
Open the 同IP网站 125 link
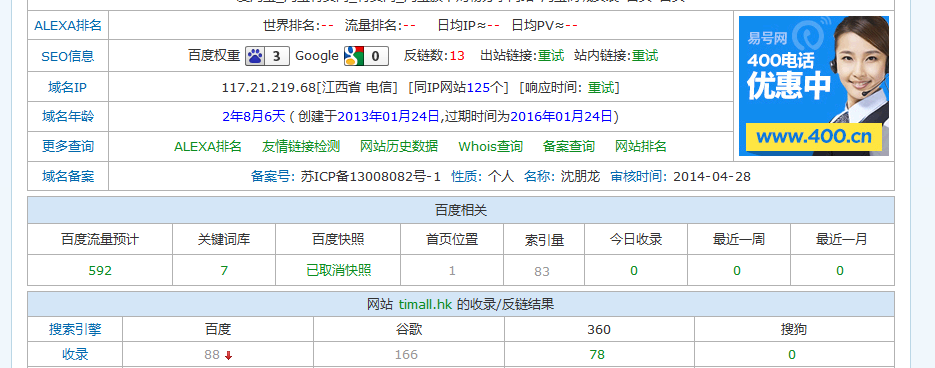[x=478, y=88]
